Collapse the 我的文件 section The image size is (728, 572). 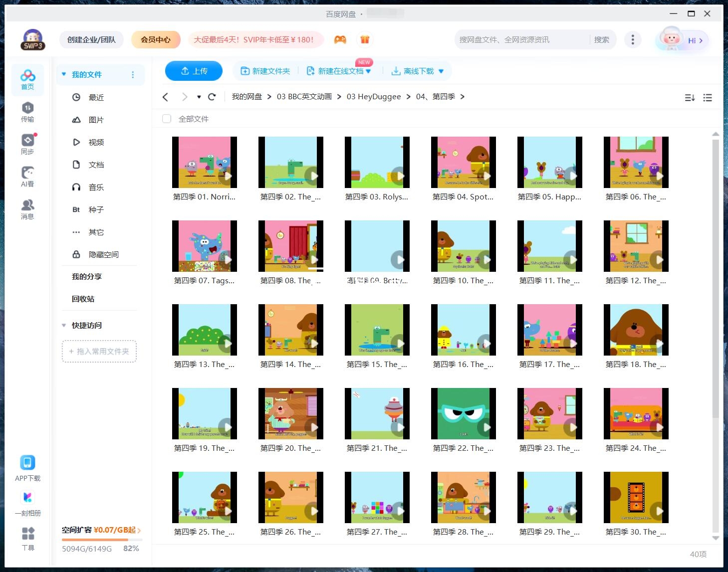click(63, 74)
